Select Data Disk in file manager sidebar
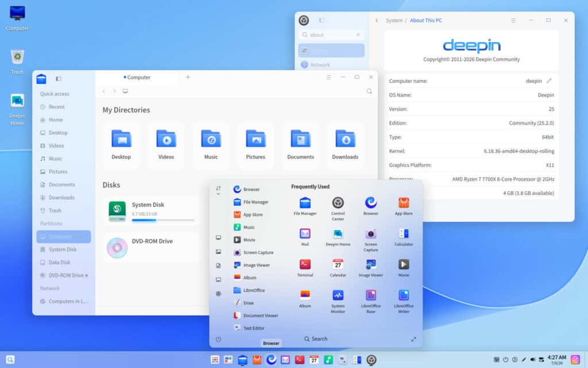The image size is (588, 368). [x=64, y=262]
